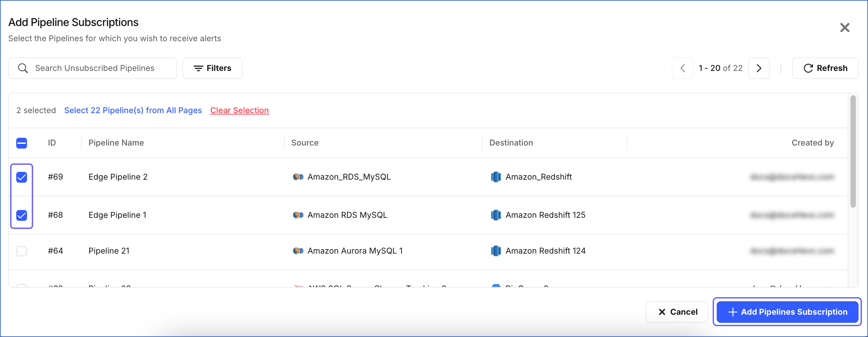Click Select 22 Pipeline(s) from All Pages

coord(133,110)
